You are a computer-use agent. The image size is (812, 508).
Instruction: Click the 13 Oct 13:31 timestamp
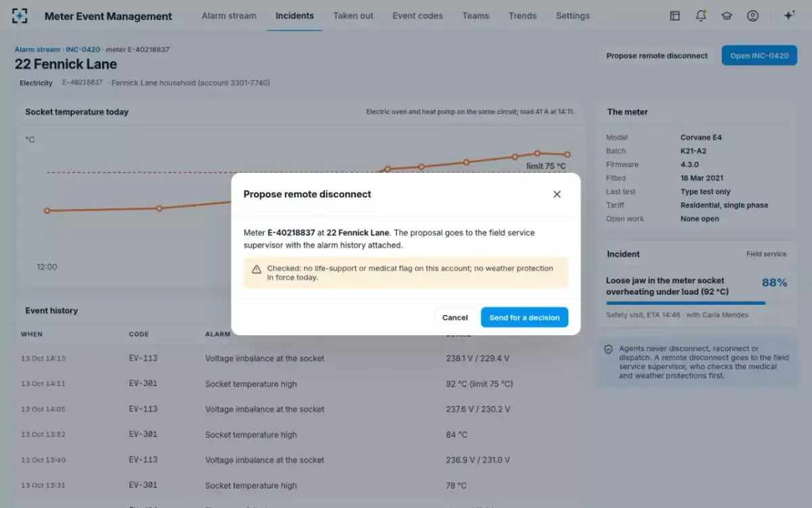click(43, 486)
